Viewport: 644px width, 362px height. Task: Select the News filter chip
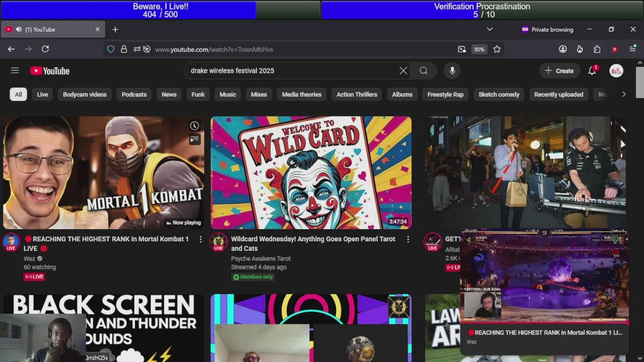(x=169, y=95)
